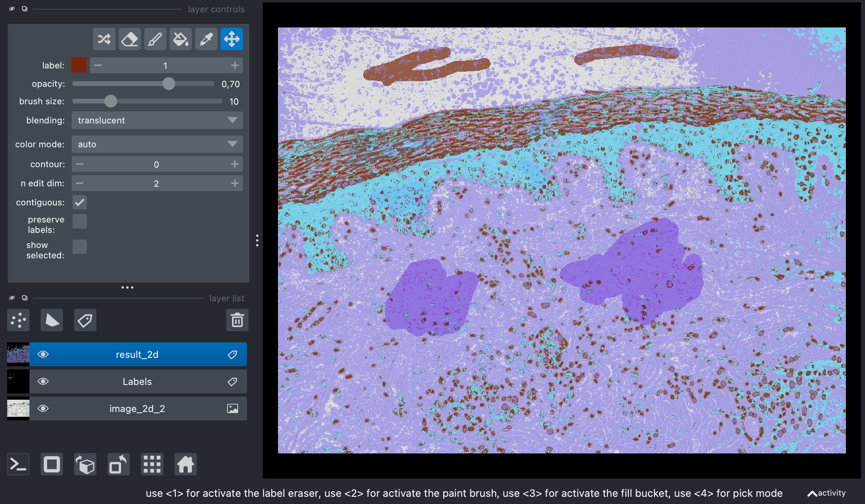Open the console with the terminal icon

18,464
